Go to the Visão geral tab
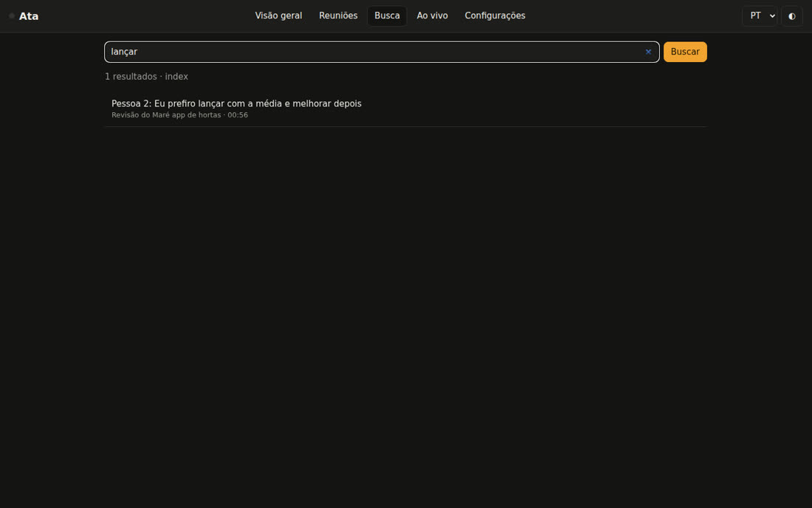Viewport: 812px width, 508px height. [x=278, y=16]
